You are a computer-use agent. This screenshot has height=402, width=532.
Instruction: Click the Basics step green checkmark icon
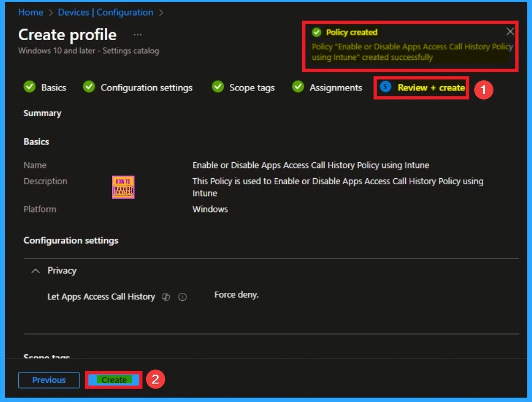click(29, 86)
